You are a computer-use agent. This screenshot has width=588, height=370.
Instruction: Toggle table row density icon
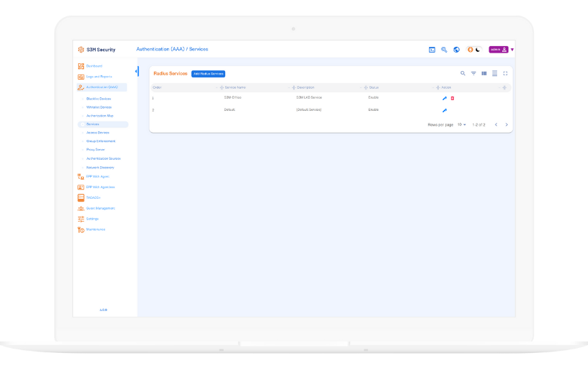click(x=494, y=73)
